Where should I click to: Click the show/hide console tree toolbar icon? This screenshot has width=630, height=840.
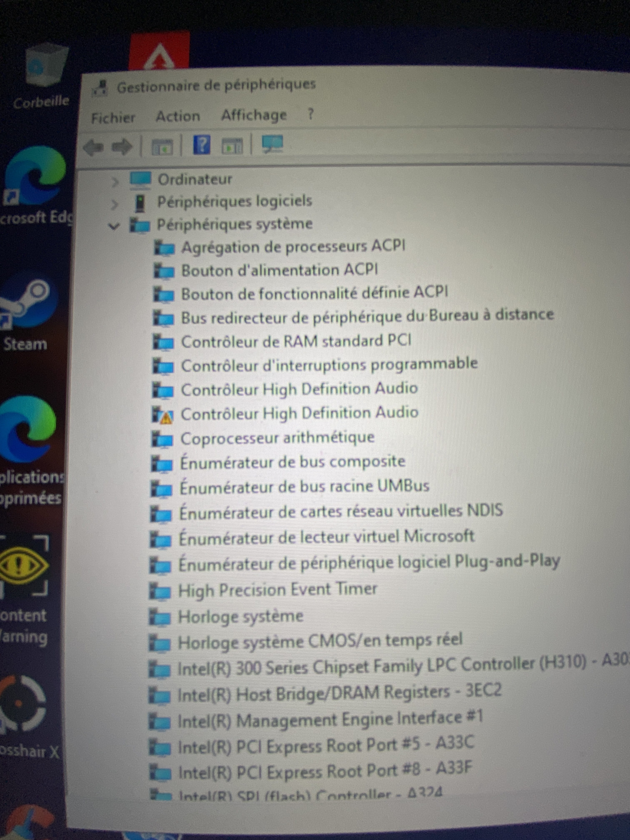(x=162, y=147)
